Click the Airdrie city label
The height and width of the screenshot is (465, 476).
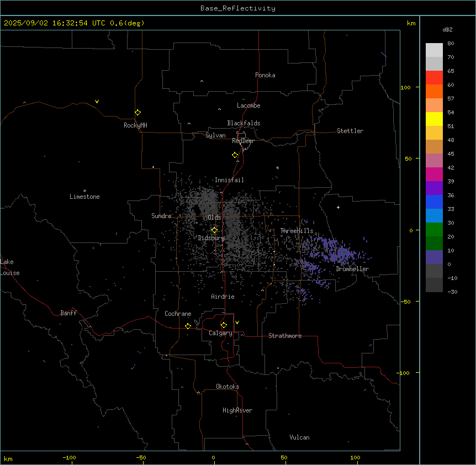pyautogui.click(x=223, y=297)
